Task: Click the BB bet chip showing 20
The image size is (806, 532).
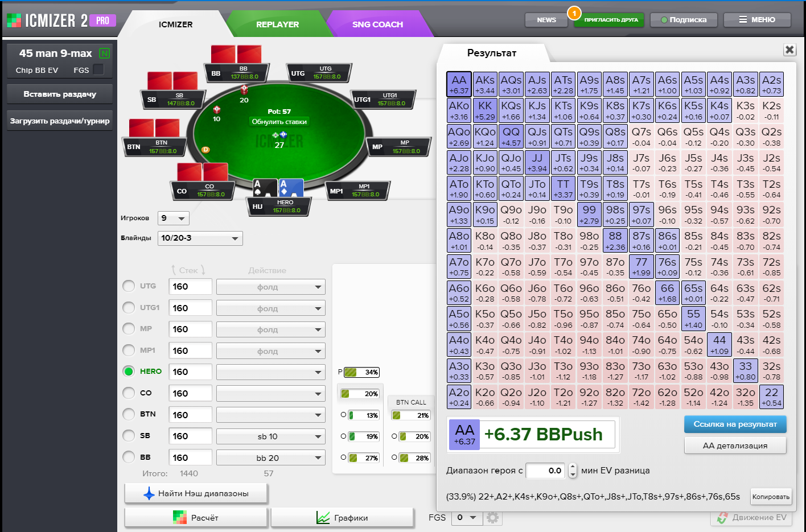Action: (x=244, y=90)
